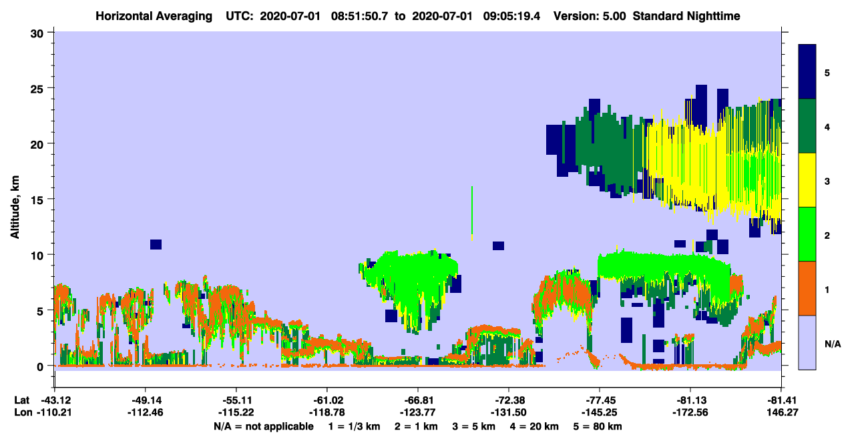Click the legend text "2 = 1 km"

click(417, 426)
